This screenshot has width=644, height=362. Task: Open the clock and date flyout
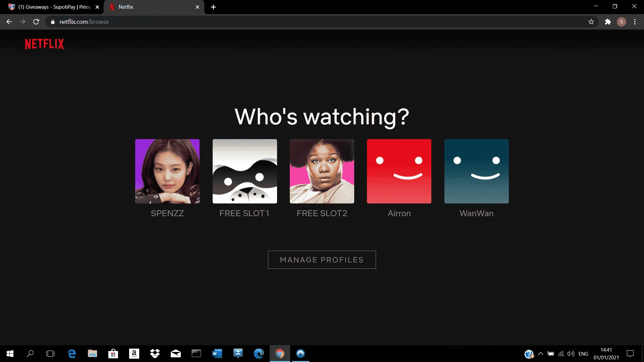(606, 354)
